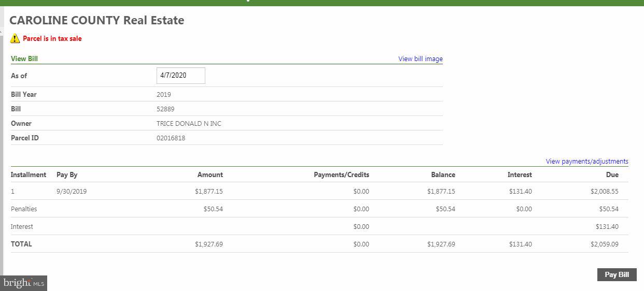
Task: Select penalties due $50.54 in Due column
Action: click(x=609, y=209)
